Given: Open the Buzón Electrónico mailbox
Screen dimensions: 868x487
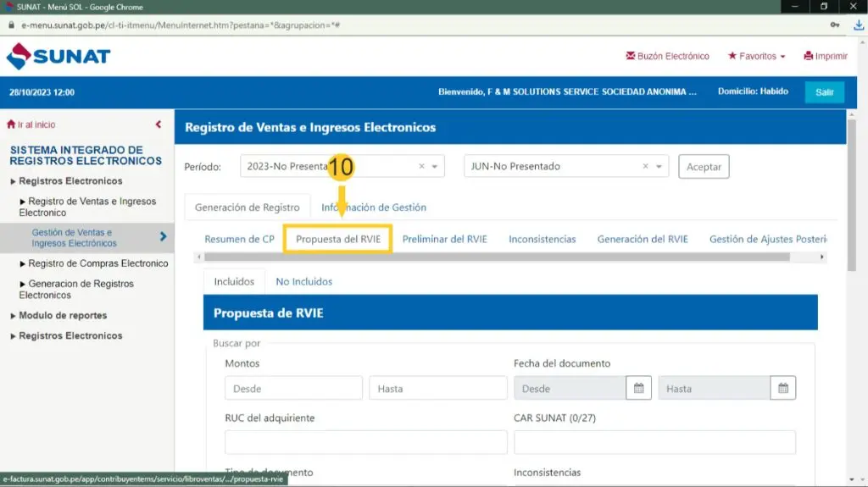Looking at the screenshot, I should [x=667, y=57].
